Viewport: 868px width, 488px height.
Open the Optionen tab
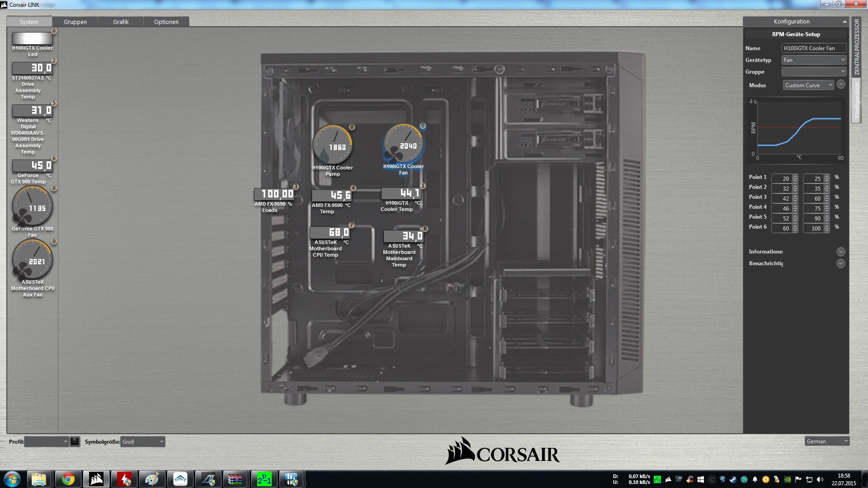pyautogui.click(x=166, y=22)
